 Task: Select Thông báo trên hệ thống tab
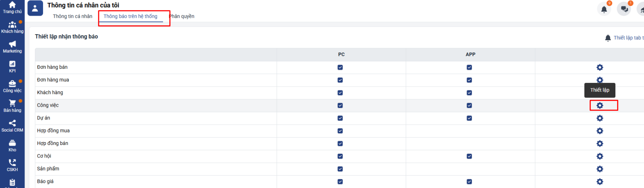coord(130,17)
